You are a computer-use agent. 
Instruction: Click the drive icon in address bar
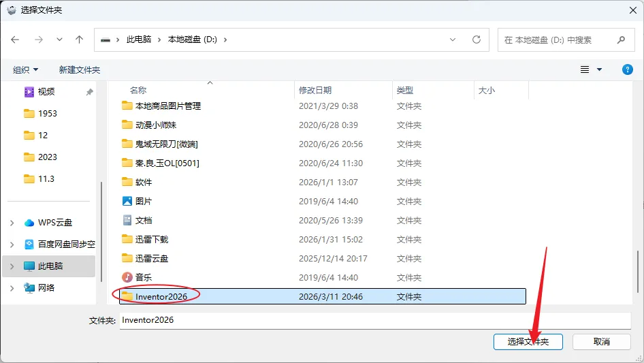(x=106, y=40)
